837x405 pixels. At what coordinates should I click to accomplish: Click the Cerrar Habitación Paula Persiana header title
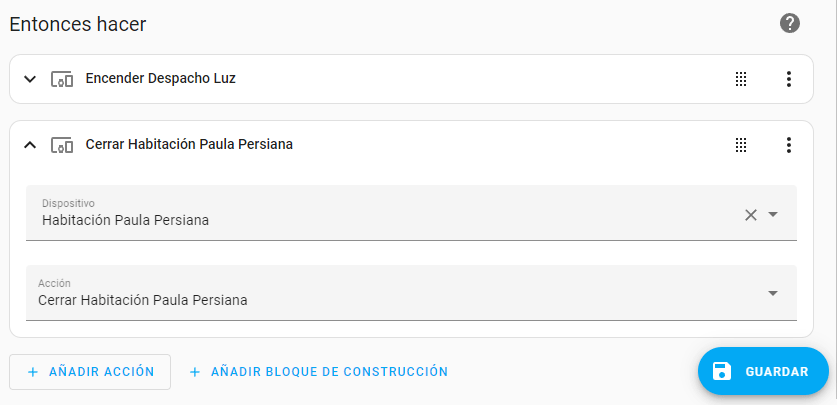189,145
